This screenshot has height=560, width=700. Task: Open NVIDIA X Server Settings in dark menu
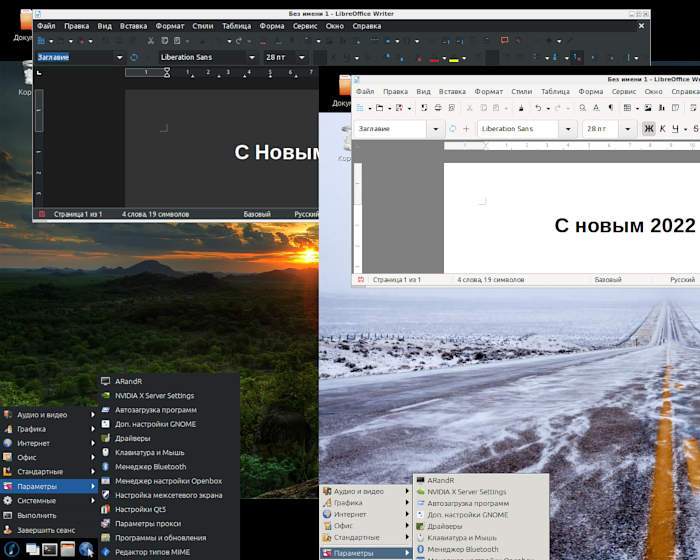click(169, 395)
